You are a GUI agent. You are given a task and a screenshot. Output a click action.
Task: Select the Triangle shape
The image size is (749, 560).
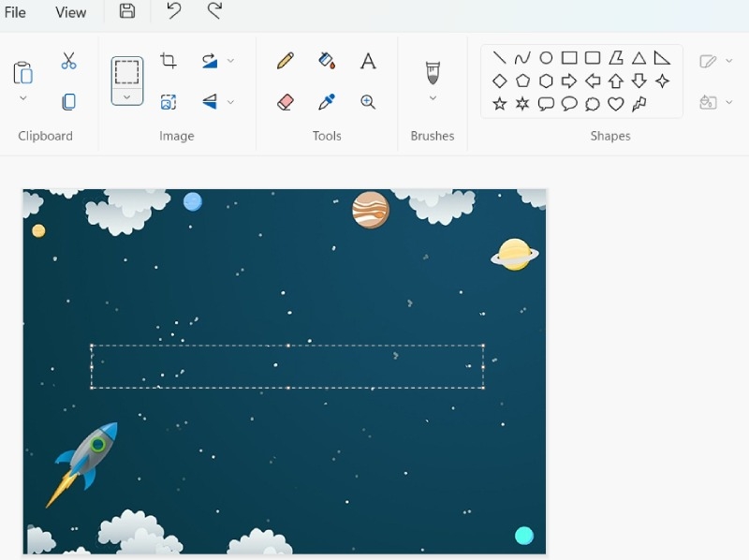(639, 58)
